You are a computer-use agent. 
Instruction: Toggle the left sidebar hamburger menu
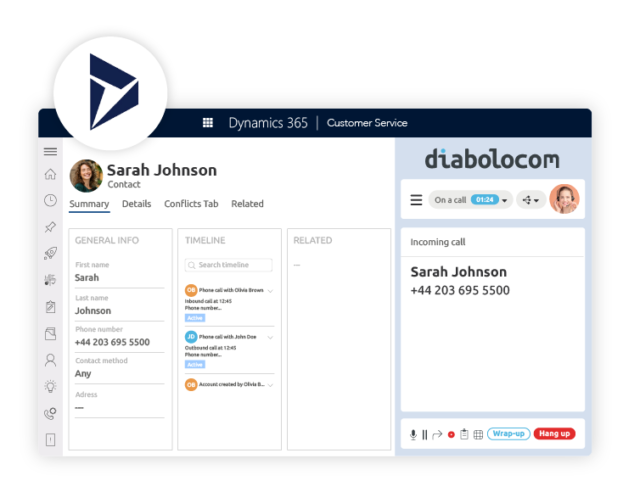pos(50,151)
